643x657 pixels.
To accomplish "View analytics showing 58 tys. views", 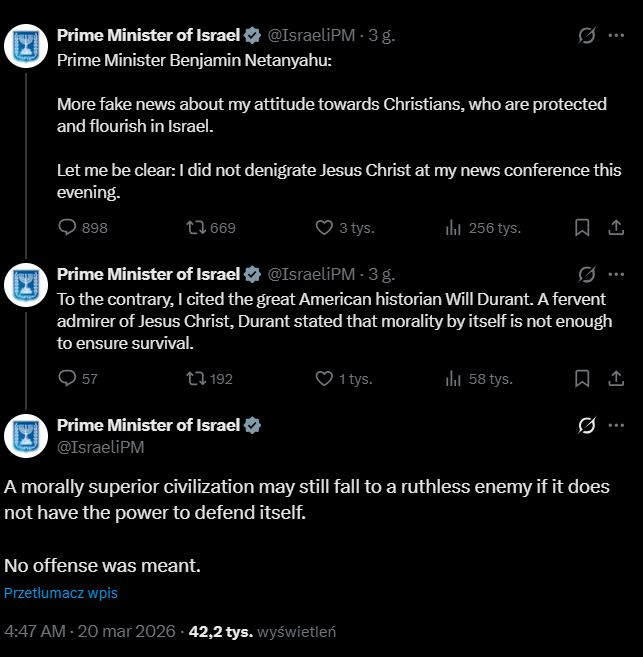I will (x=453, y=379).
